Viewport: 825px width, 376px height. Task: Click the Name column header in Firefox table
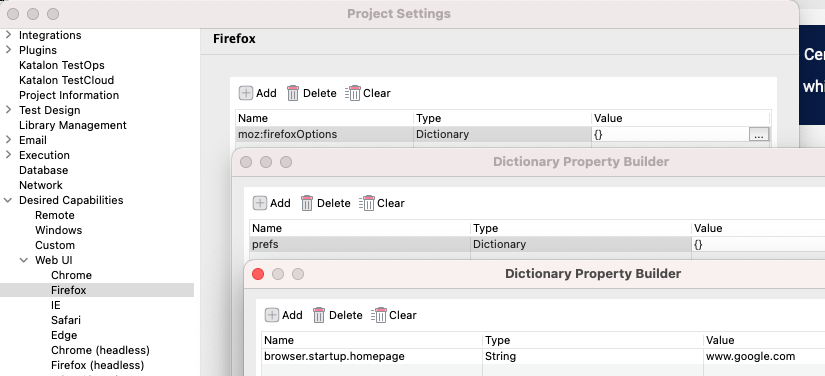pyautogui.click(x=325, y=118)
